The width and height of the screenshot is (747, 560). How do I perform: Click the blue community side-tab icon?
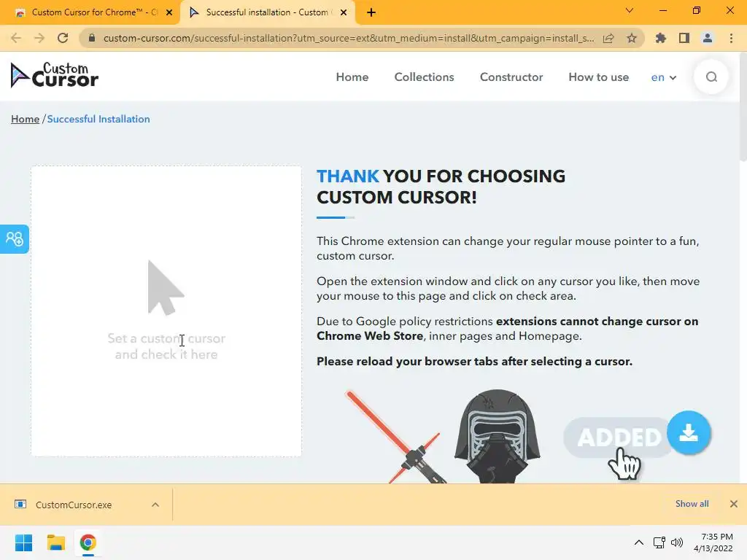(15, 238)
